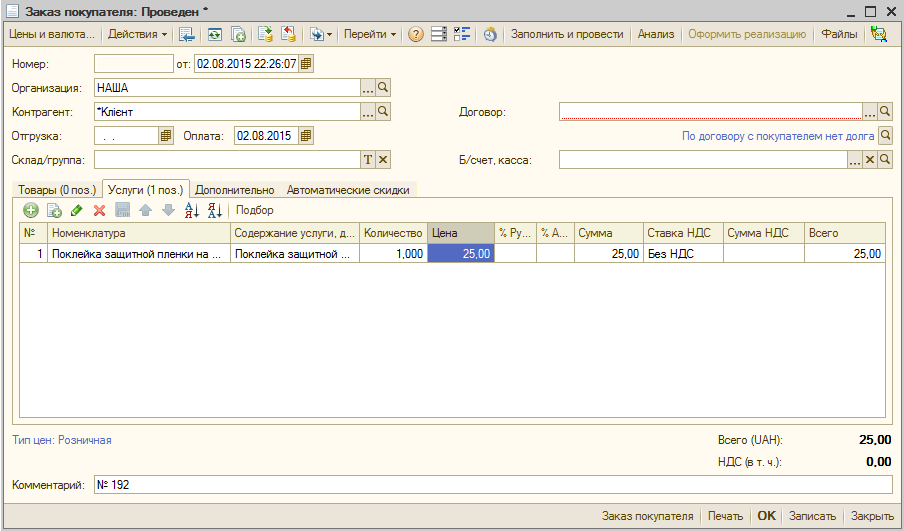Move row up with the up arrow
This screenshot has width=904, height=531.
[145, 210]
